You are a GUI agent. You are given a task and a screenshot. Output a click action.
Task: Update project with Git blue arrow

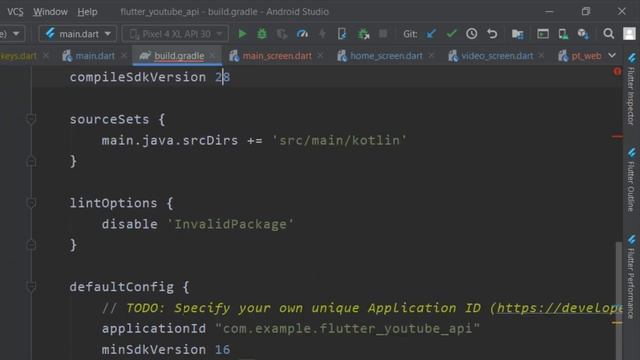(431, 34)
